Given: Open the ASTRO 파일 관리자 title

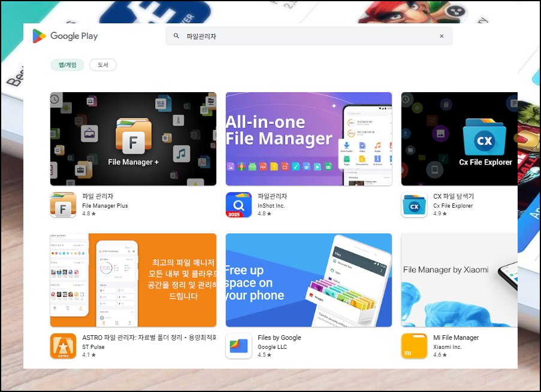Looking at the screenshot, I should pos(149,338).
